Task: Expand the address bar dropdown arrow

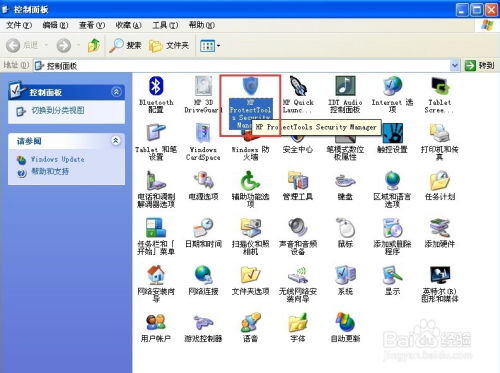Action: [x=455, y=66]
